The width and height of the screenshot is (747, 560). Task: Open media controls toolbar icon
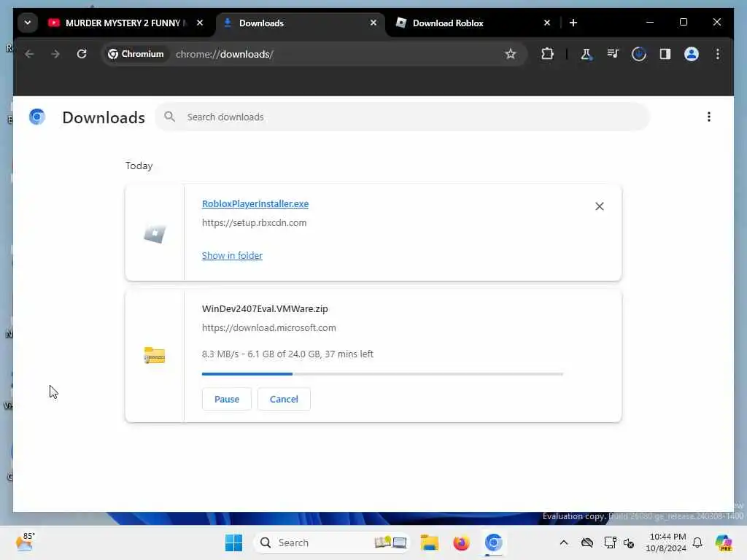613,54
